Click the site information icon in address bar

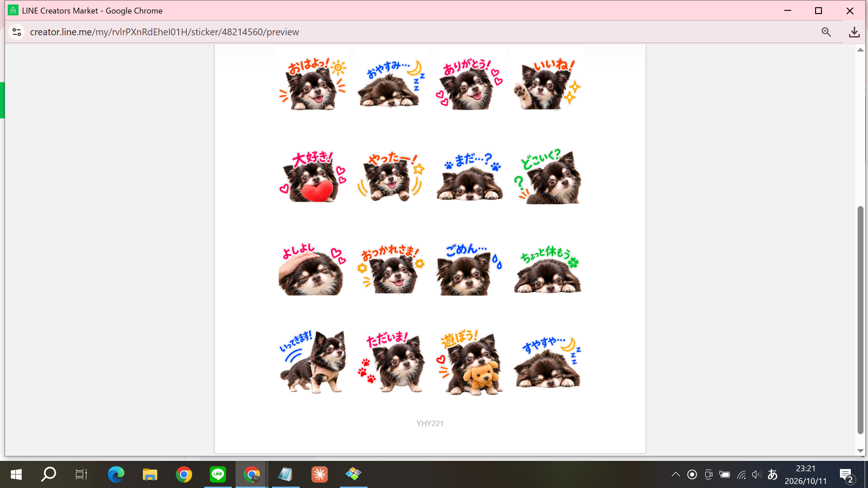click(x=17, y=32)
